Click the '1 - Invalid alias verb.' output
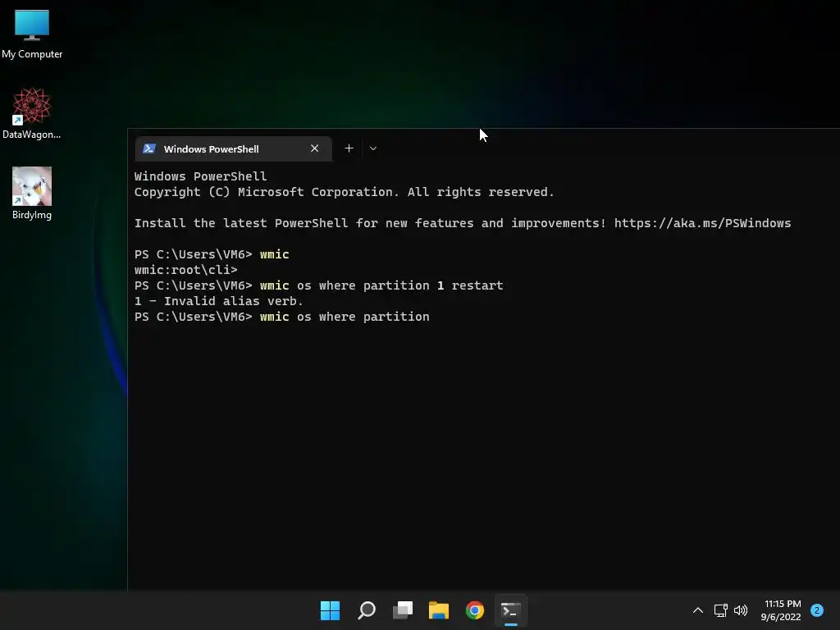 point(218,301)
